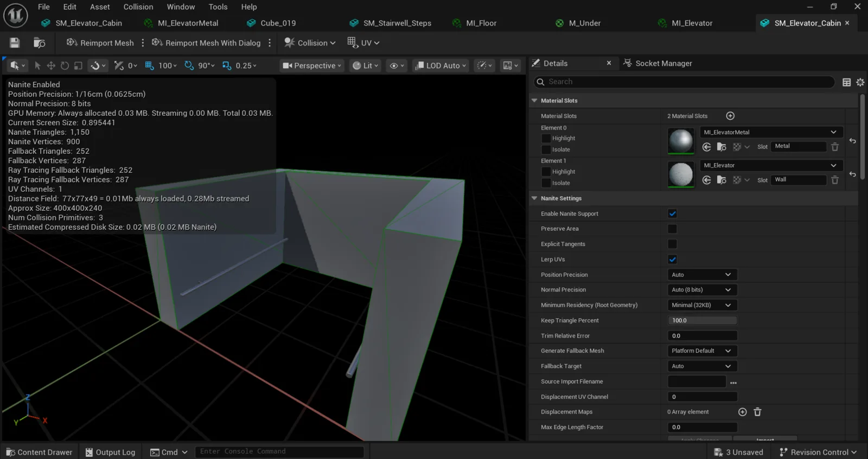Browse to asset in Content Browser icon
Image resolution: width=868 pixels, height=459 pixels.
coord(39,43)
